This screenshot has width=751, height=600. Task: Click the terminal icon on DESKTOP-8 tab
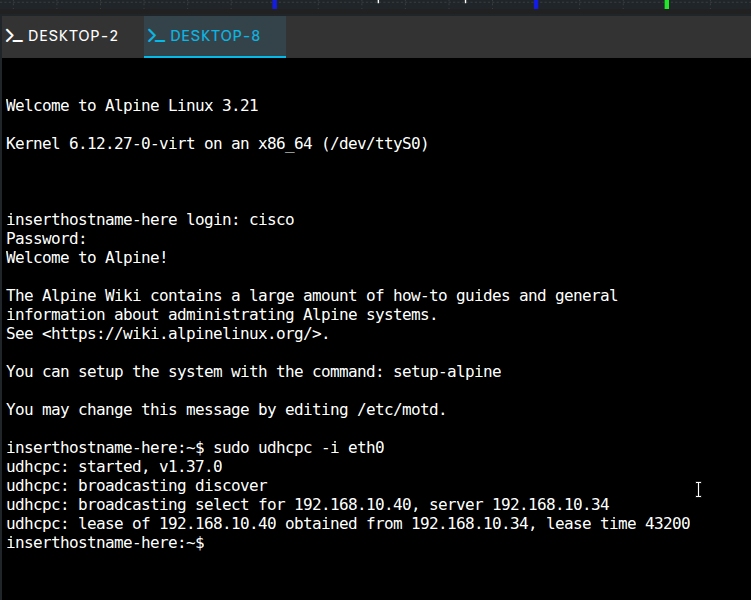click(156, 36)
